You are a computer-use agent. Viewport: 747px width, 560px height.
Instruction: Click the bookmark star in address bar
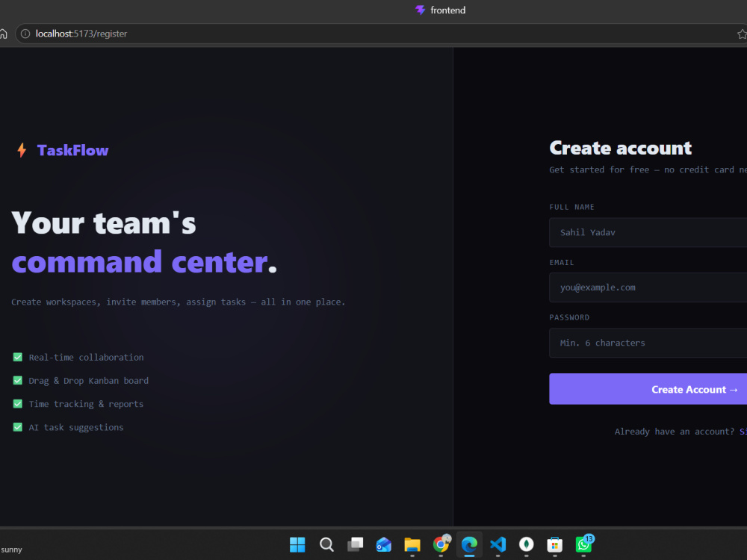point(742,34)
